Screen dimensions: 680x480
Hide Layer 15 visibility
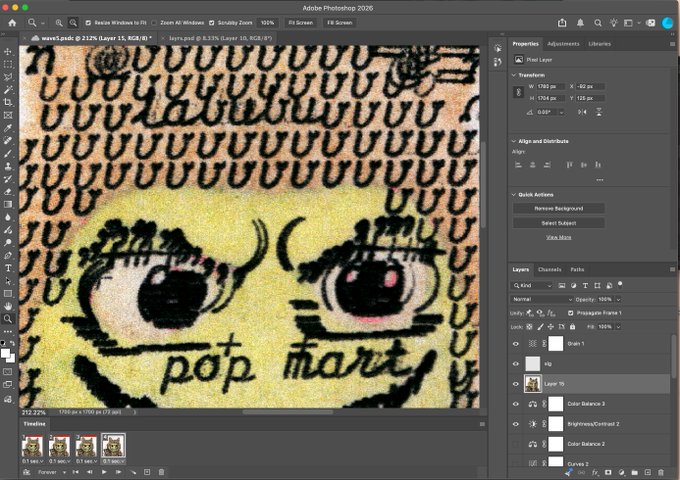[516, 384]
